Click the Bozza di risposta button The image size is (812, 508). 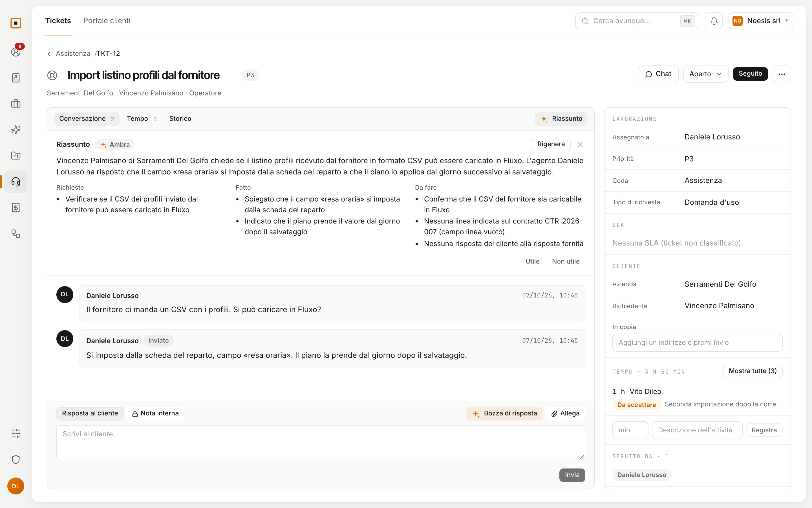click(505, 413)
